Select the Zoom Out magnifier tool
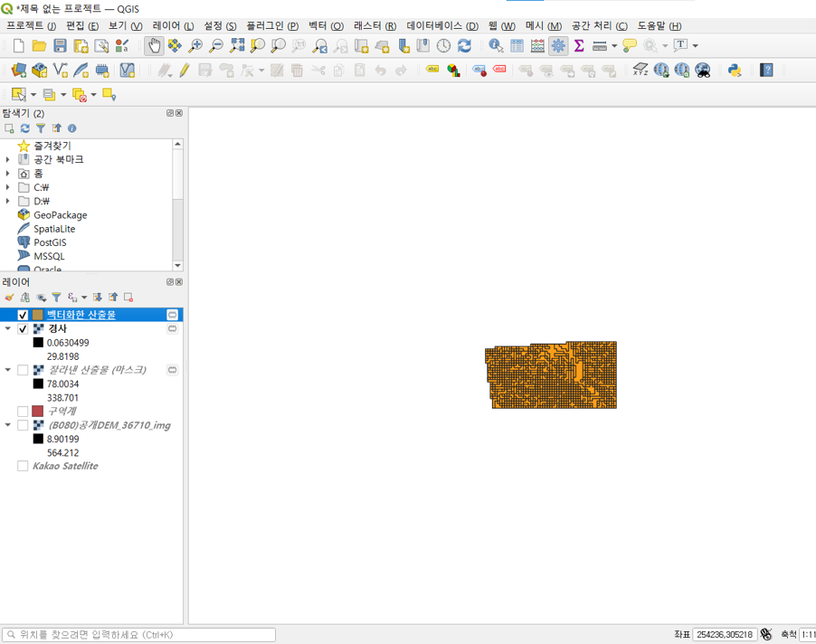The height and width of the screenshot is (644, 816). tap(215, 46)
